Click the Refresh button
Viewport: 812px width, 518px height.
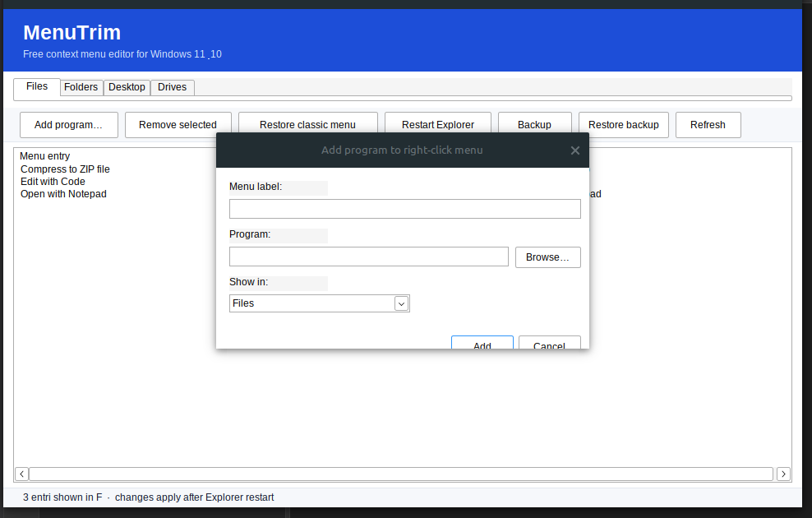coord(708,125)
